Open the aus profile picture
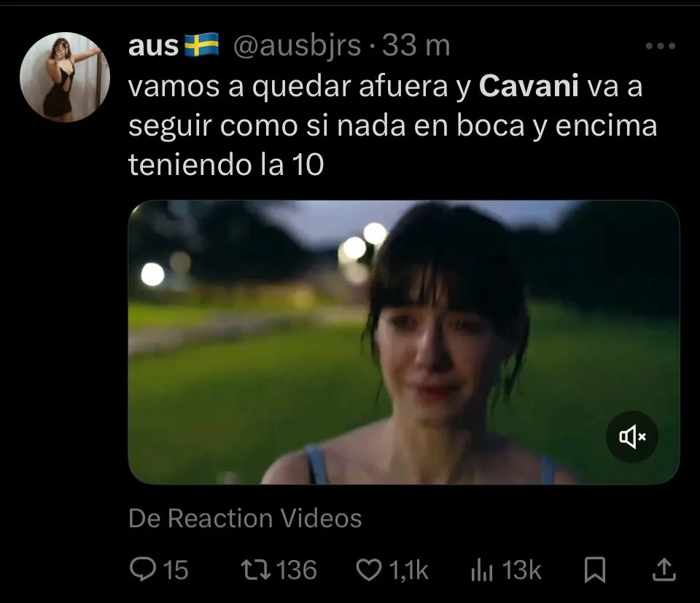Viewport: 700px width, 603px height. click(x=65, y=77)
